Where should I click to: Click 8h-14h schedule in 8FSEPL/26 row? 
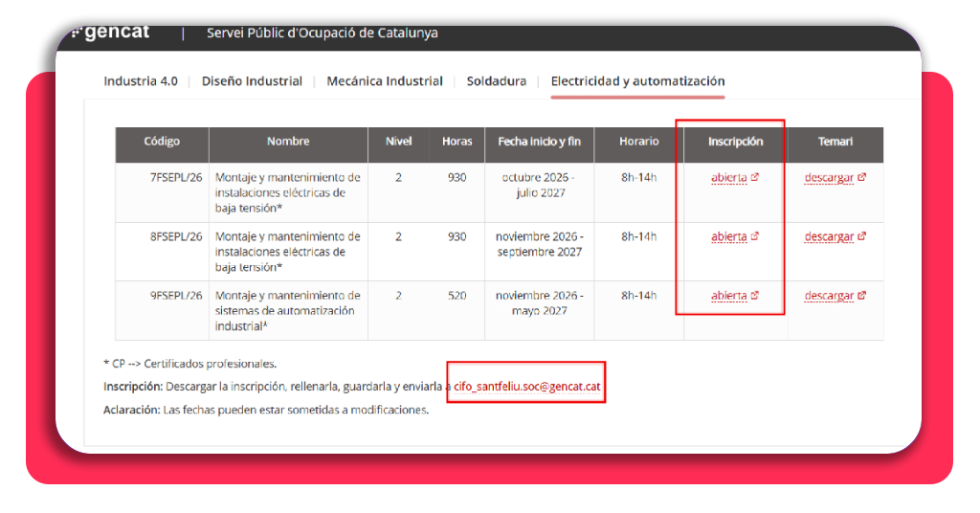(x=638, y=236)
